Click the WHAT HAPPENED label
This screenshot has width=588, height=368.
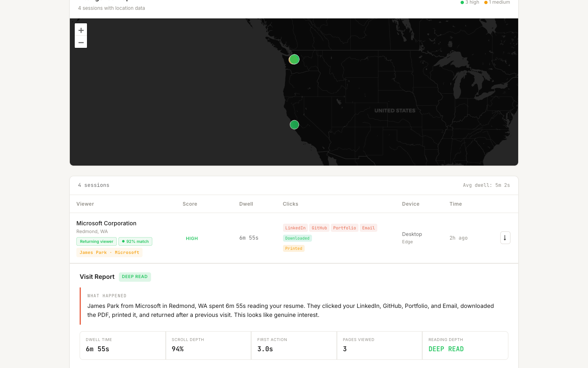[107, 296]
